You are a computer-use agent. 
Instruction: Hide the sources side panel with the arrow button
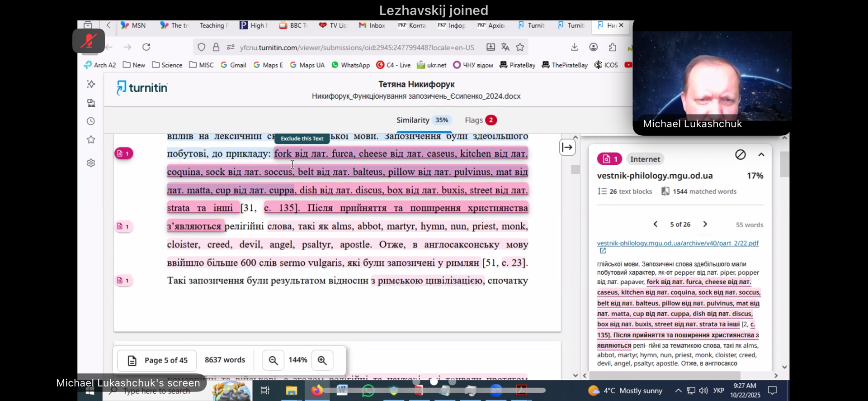[567, 148]
